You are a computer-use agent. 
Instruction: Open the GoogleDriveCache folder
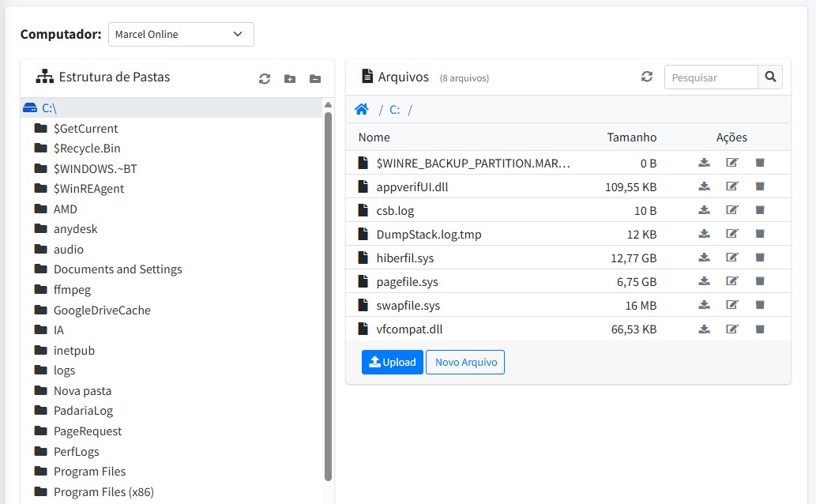pos(102,310)
